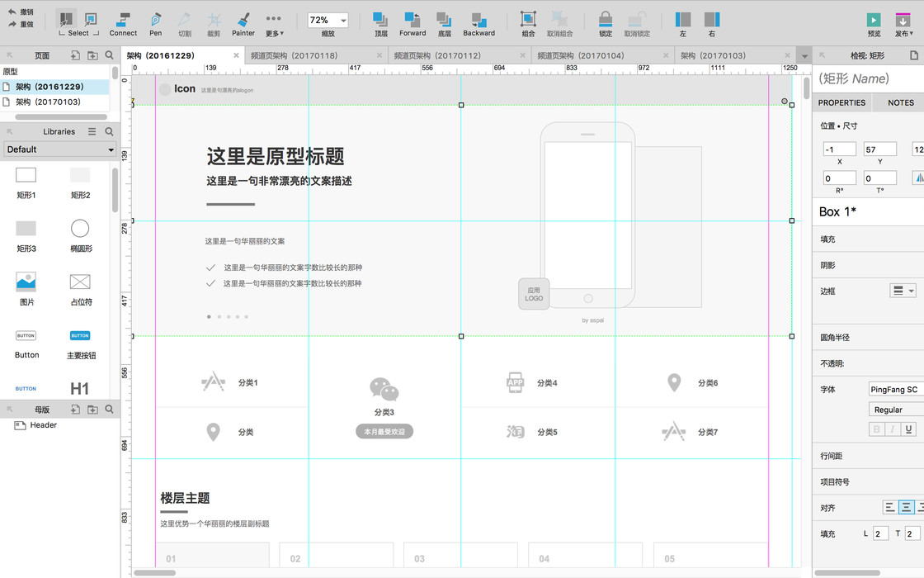The image size is (924, 578).
Task: Activate the Connect tool
Action: [123, 24]
